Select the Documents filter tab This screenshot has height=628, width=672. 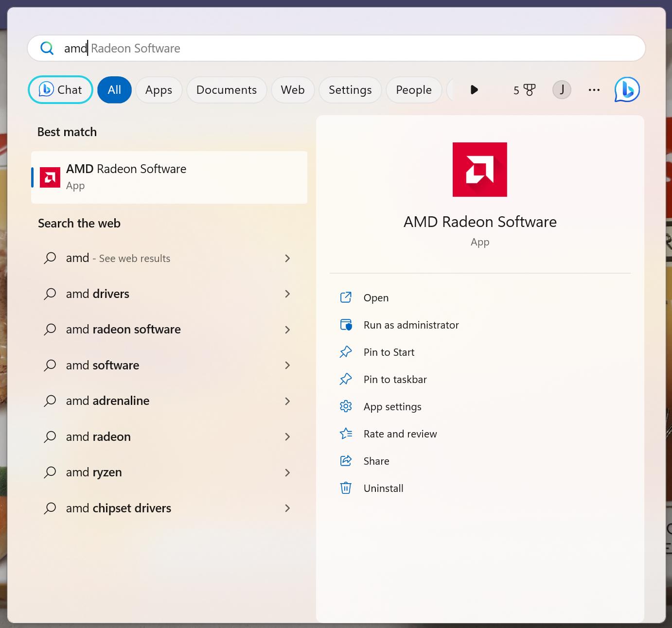[226, 90]
